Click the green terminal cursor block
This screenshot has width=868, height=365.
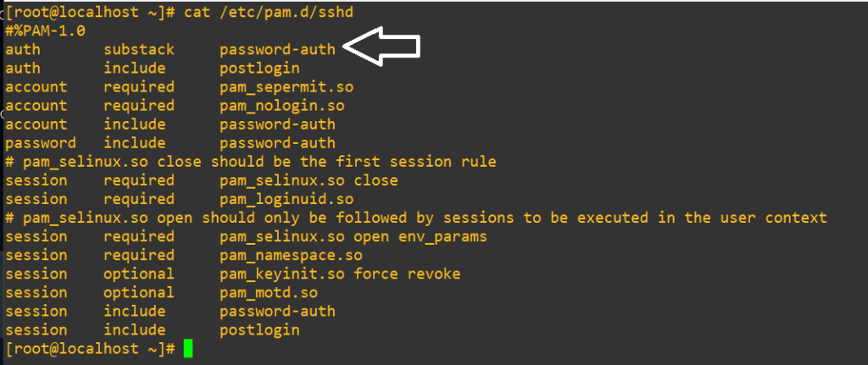pos(188,348)
